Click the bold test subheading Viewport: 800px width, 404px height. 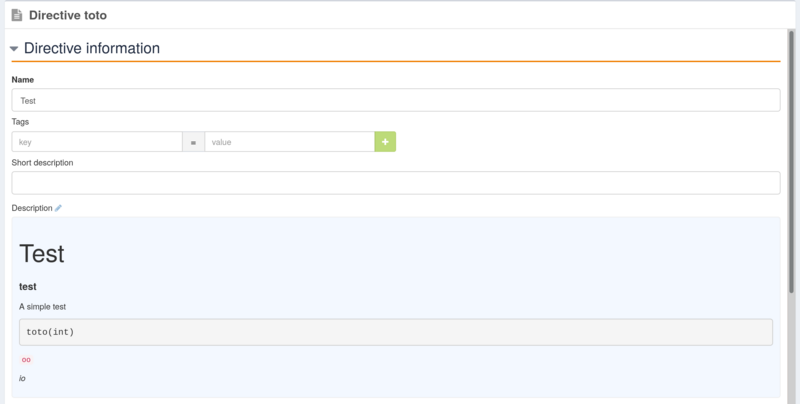pyautogui.click(x=28, y=287)
